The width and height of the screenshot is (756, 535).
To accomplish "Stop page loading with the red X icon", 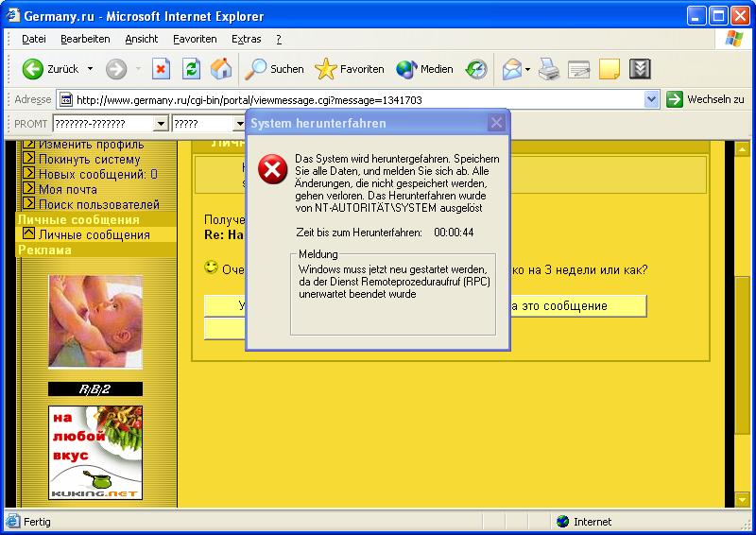I will tap(161, 69).
